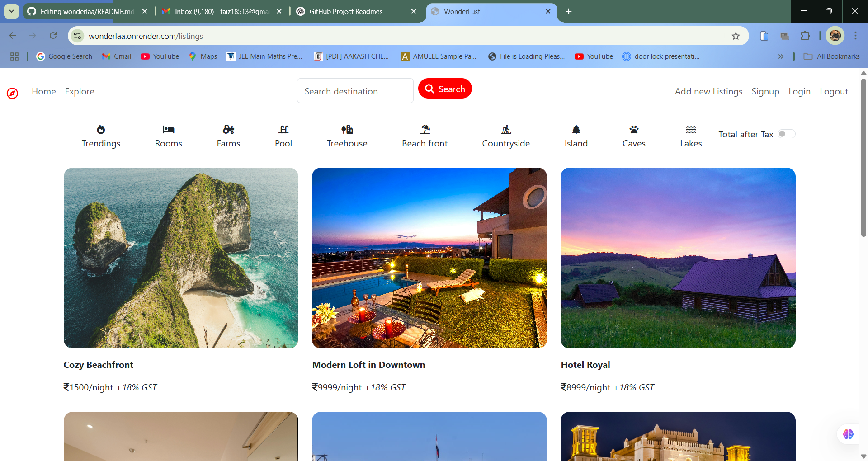Image resolution: width=868 pixels, height=461 pixels.
Task: Select the Beach front umbrella icon filter
Action: tap(425, 130)
